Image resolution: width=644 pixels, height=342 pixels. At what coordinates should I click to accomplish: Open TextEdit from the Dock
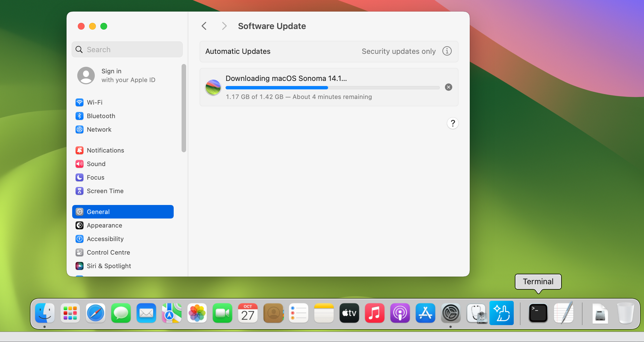(564, 313)
